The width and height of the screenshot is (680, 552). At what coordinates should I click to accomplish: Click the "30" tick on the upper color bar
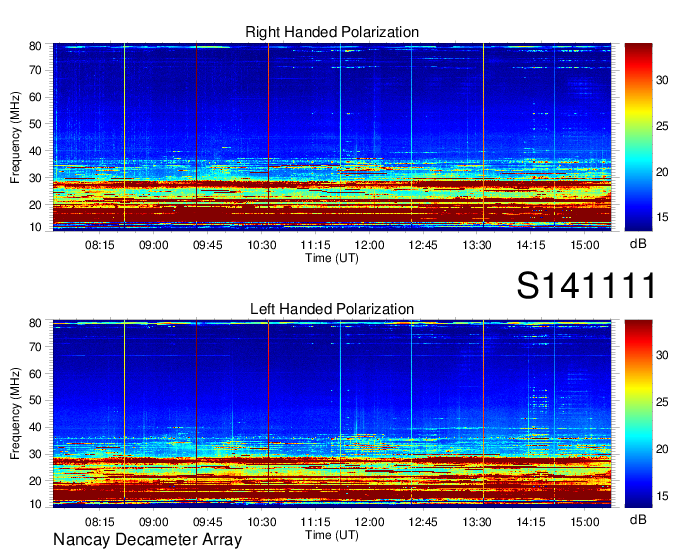(662, 80)
